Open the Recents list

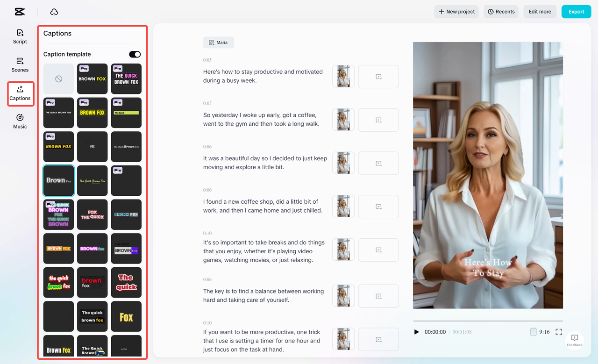click(501, 11)
